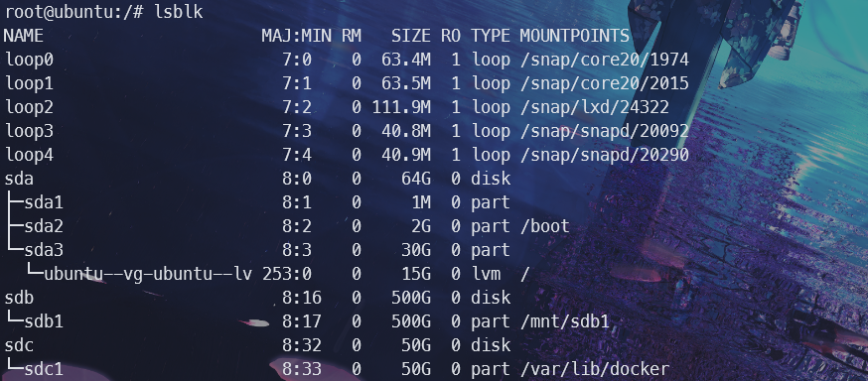This screenshot has width=868, height=381.
Task: Click the TYPE column header
Action: (x=491, y=36)
